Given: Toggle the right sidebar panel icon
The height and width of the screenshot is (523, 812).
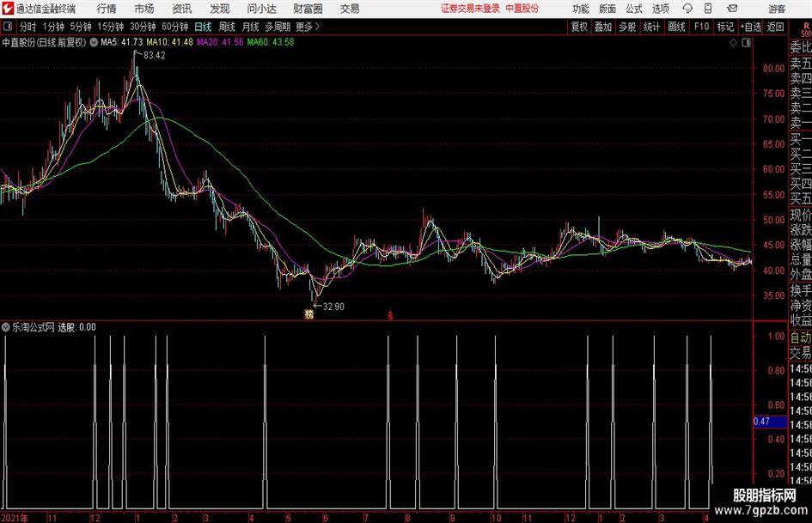Looking at the screenshot, I should [x=746, y=42].
